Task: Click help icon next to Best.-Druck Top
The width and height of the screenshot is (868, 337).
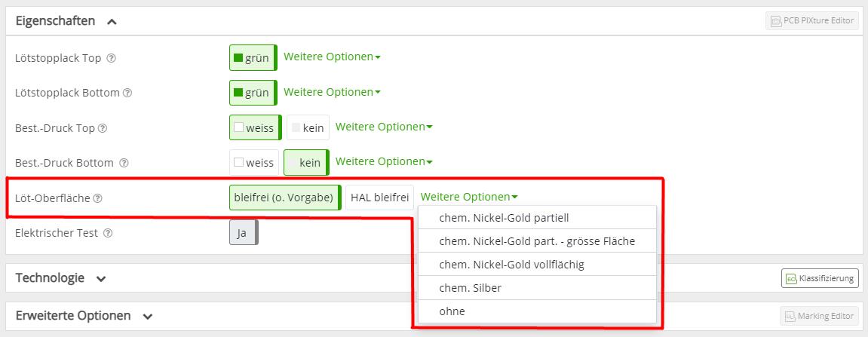Action: pyautogui.click(x=103, y=128)
